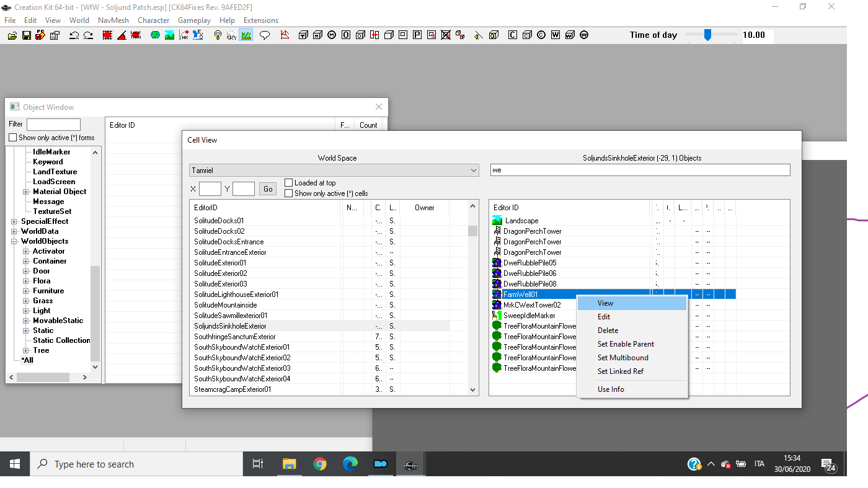Select MrkCWextTower02 in the objects list

click(x=532, y=305)
